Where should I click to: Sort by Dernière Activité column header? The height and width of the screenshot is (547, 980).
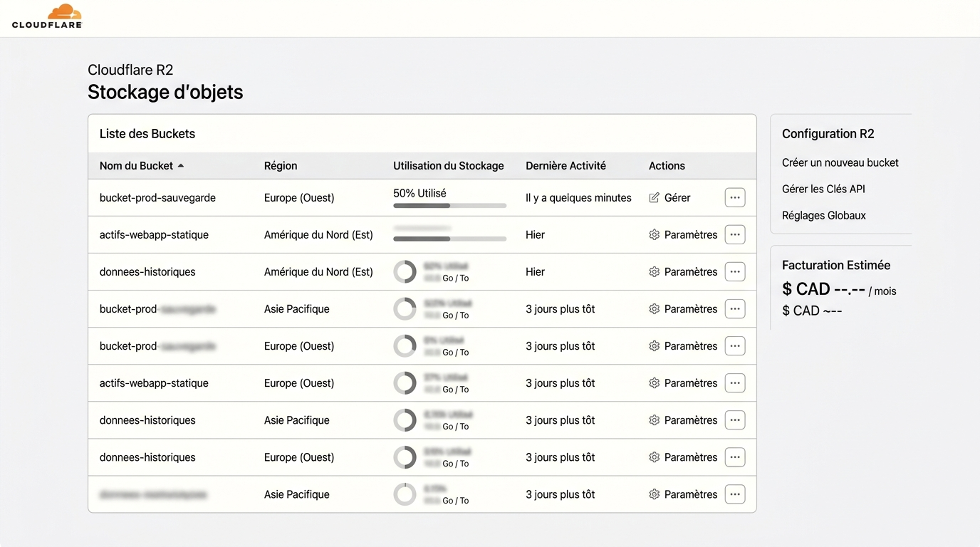(x=565, y=165)
